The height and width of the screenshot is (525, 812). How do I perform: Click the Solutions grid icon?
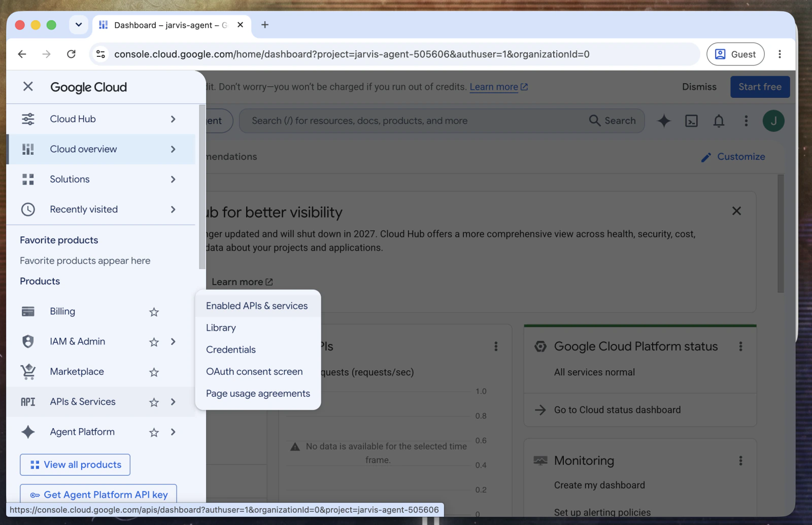pos(28,179)
